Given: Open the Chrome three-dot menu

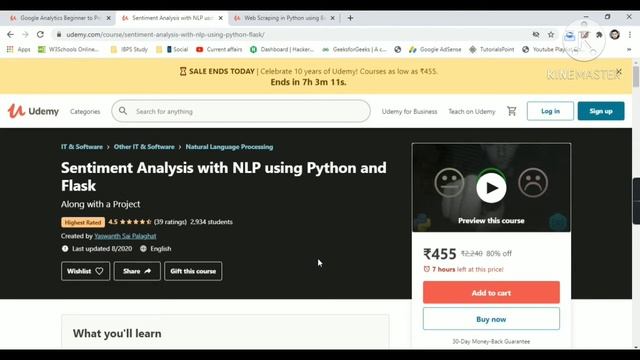Looking at the screenshot, I should (x=629, y=35).
